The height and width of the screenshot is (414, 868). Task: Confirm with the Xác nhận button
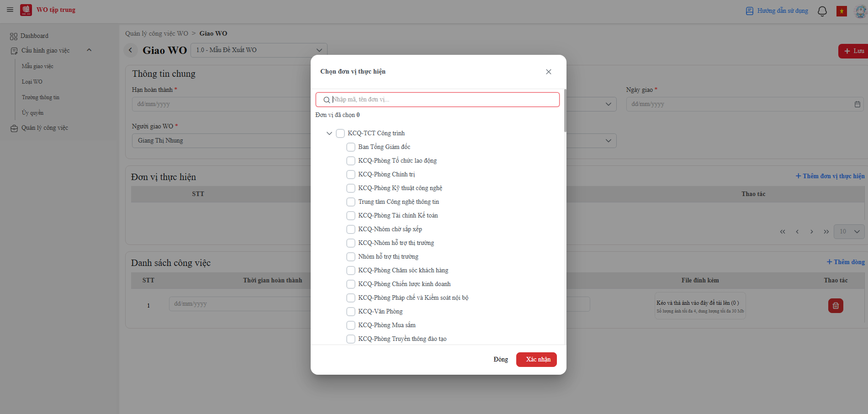(x=536, y=360)
